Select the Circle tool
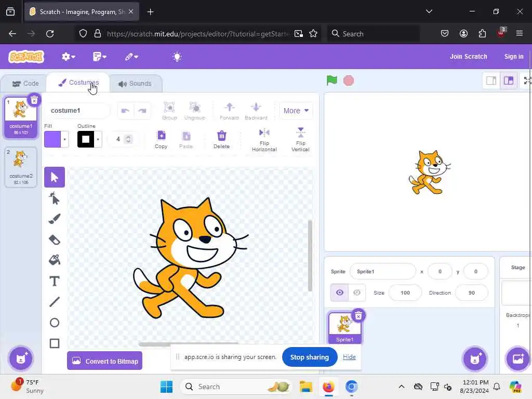This screenshot has height=399, width=532. coord(54,323)
